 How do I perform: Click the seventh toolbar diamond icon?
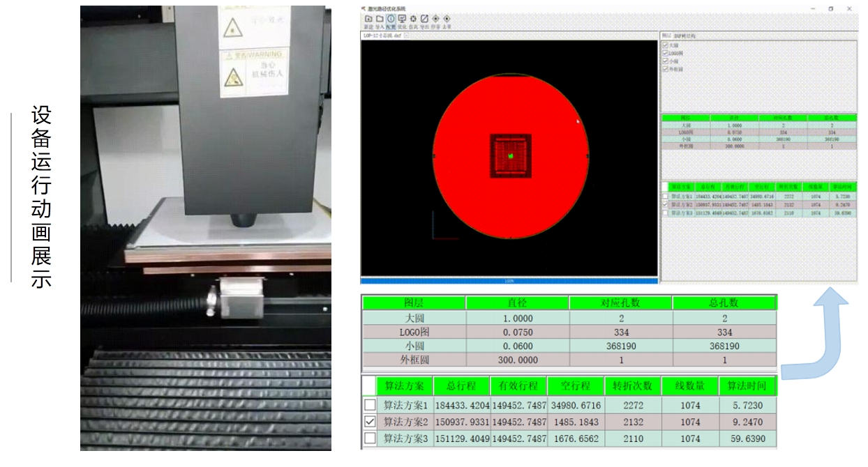(435, 18)
